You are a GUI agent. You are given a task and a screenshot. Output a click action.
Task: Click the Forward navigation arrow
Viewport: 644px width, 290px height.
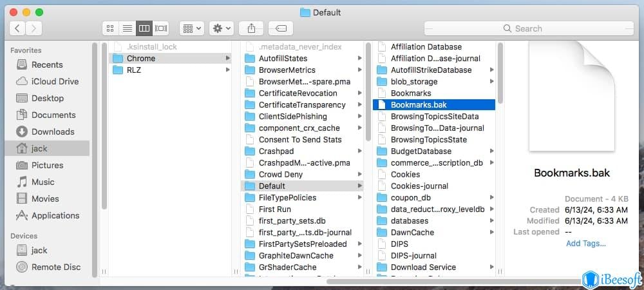tap(33, 28)
